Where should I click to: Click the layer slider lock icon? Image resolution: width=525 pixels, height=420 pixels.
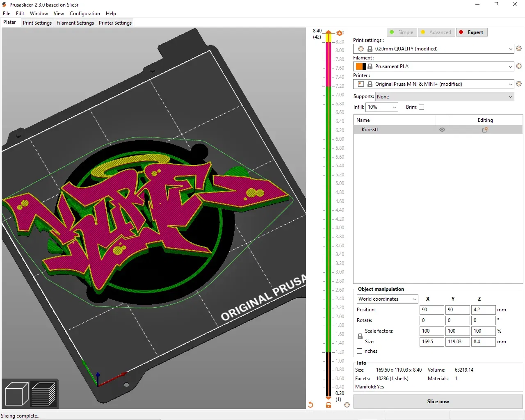[x=329, y=405]
